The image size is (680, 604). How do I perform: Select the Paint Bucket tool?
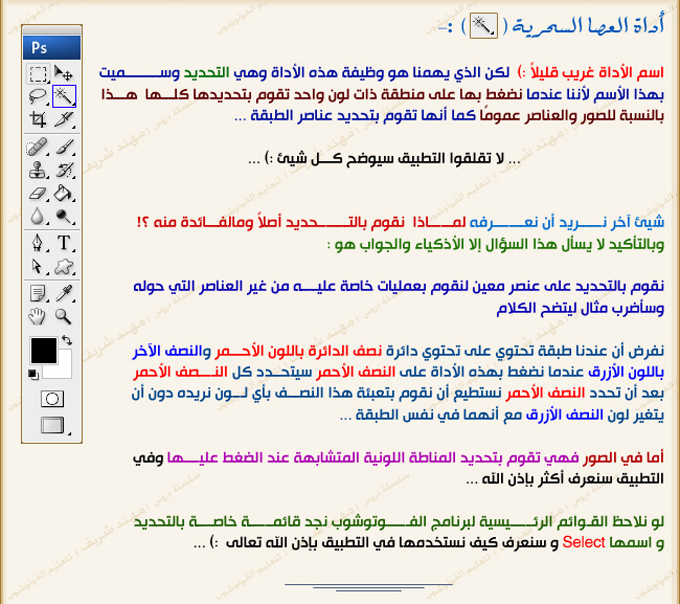[x=64, y=193]
